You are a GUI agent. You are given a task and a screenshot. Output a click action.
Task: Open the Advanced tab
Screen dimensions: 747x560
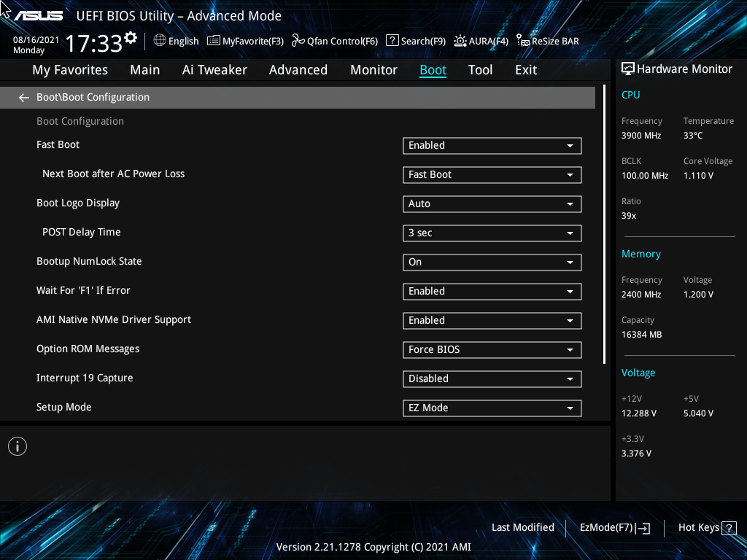(298, 70)
